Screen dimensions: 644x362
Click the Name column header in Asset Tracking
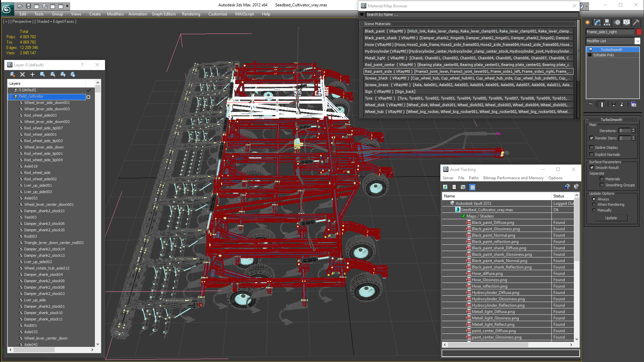[496, 196]
